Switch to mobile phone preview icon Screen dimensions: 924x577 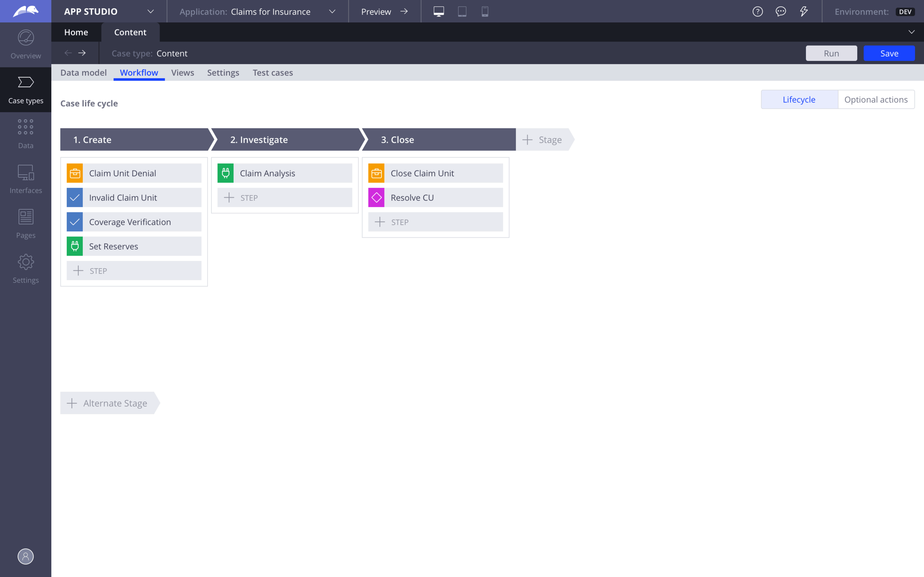pos(485,12)
